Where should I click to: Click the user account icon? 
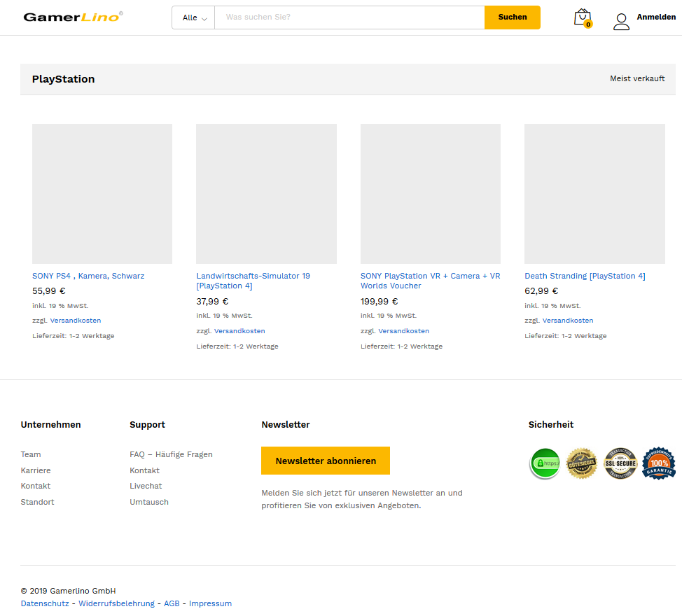point(621,21)
